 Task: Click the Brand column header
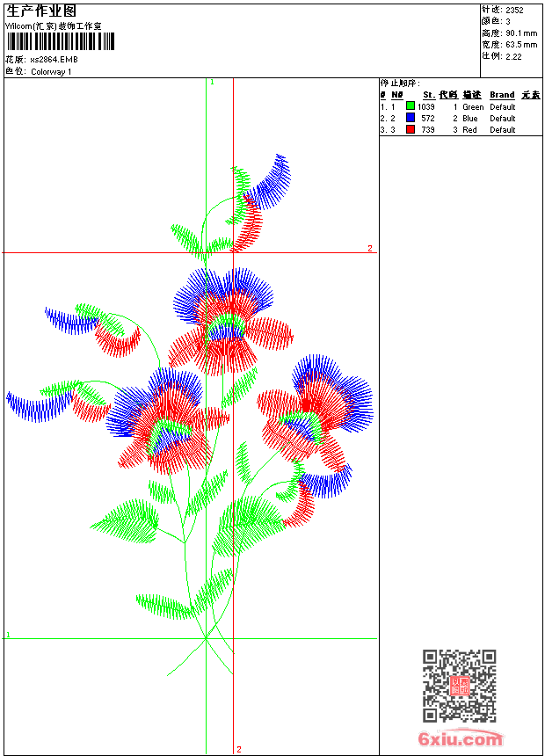pyautogui.click(x=502, y=95)
